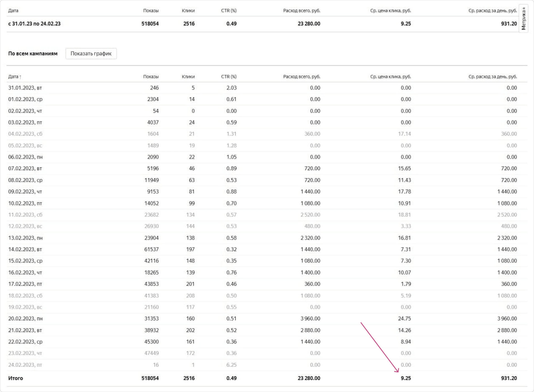This screenshot has height=392, width=534.
Task: Select the 31.01.2023, вт date row
Action: coord(25,88)
